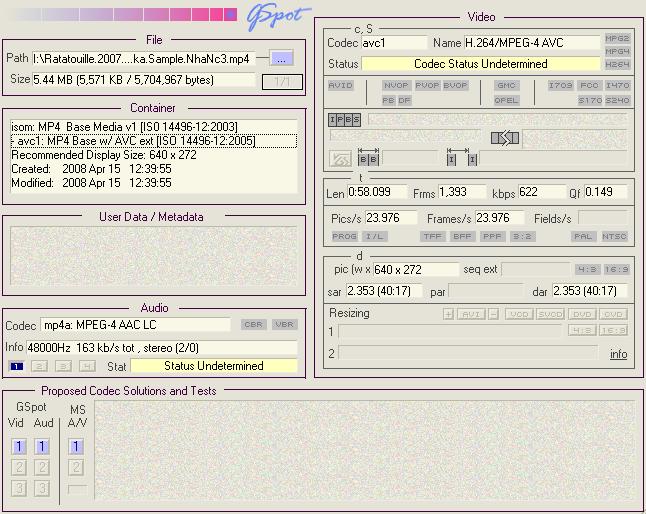Click the NTSC indicator
This screenshot has width=646, height=514.
pos(614,236)
